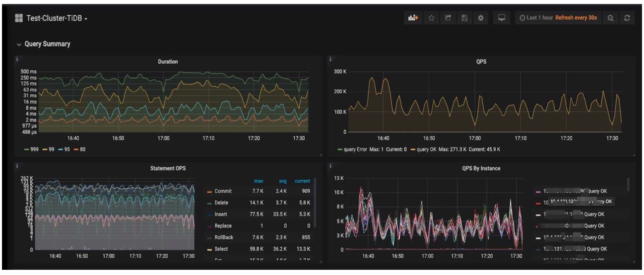Toggle the Commit series in Statement OPS
Image resolution: width=644 pixels, height=275 pixels.
click(219, 191)
